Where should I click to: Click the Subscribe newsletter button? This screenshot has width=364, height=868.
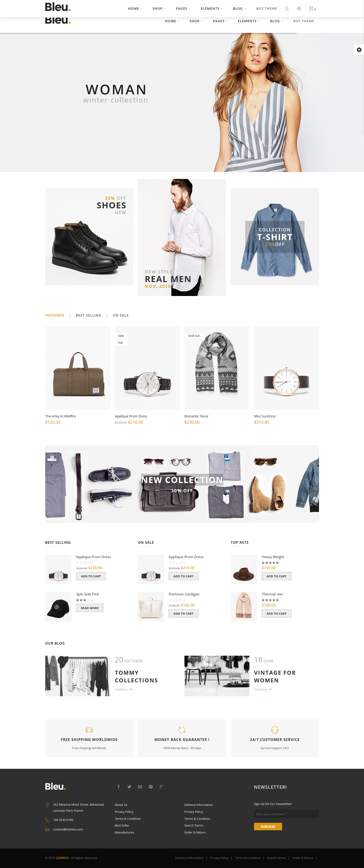(268, 826)
